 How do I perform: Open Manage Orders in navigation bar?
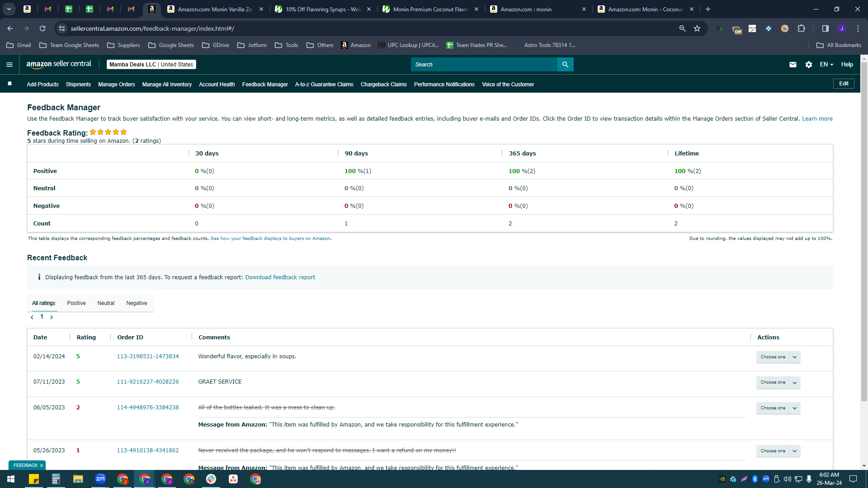117,84
